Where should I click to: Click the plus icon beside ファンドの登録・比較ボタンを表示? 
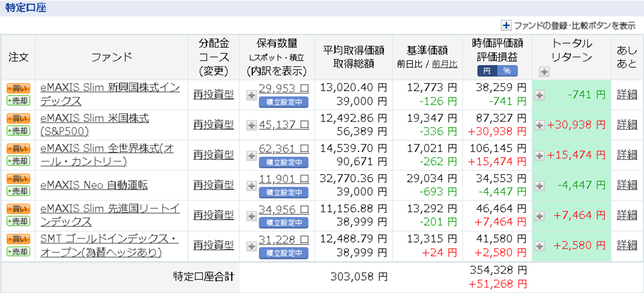point(506,25)
